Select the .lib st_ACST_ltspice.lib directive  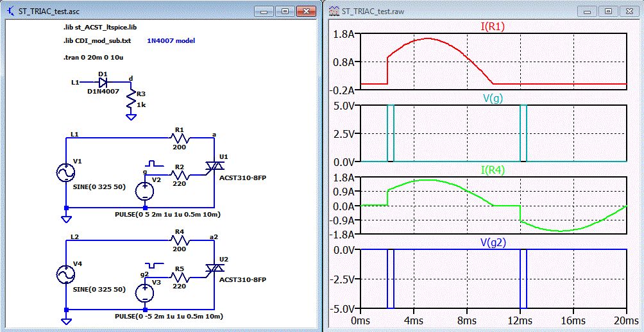click(x=99, y=29)
